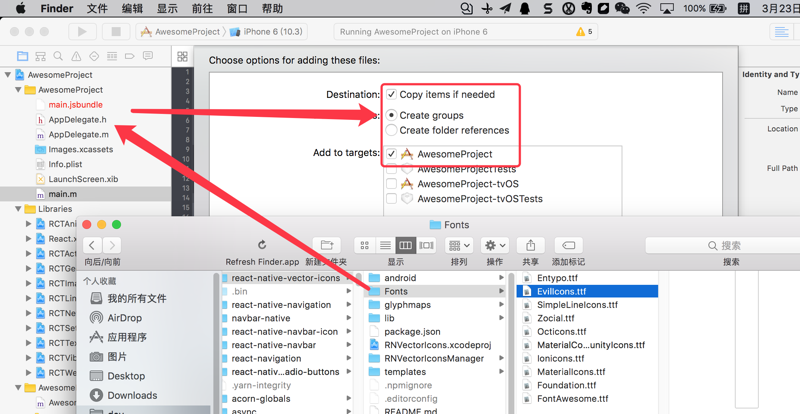Image resolution: width=800 pixels, height=414 pixels.
Task: Switch Finder to column view
Action: tap(406, 246)
